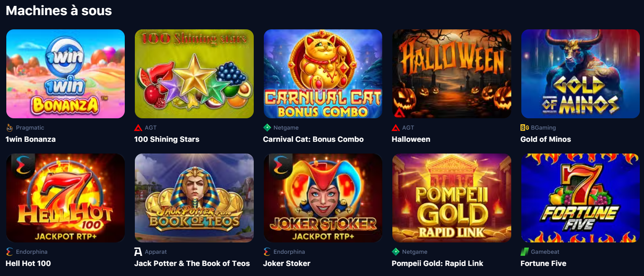Click the BGaming provider icon

click(525, 128)
